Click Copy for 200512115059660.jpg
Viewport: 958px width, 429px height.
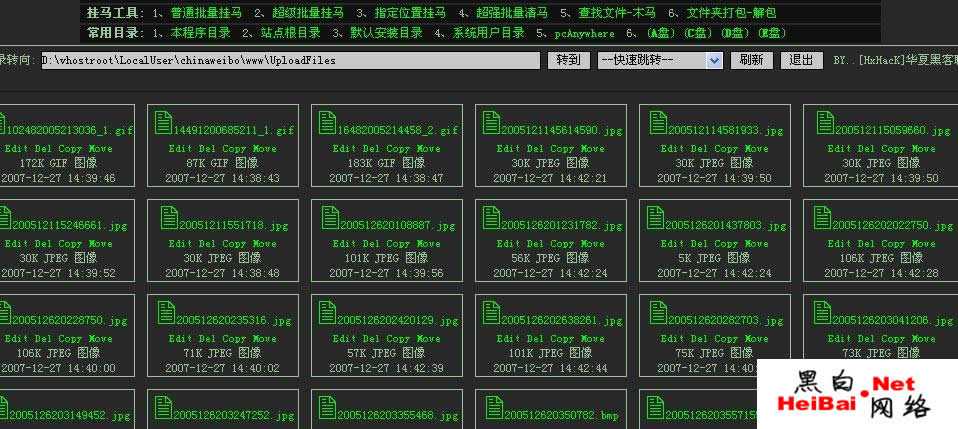pos(893,148)
